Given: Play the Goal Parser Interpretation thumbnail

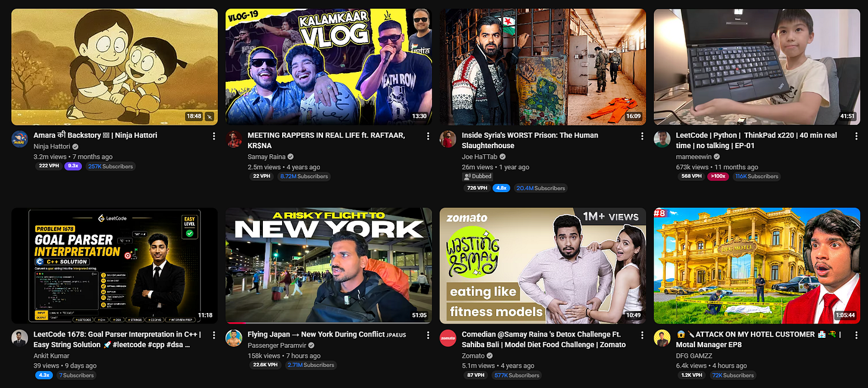Looking at the screenshot, I should tap(115, 266).
